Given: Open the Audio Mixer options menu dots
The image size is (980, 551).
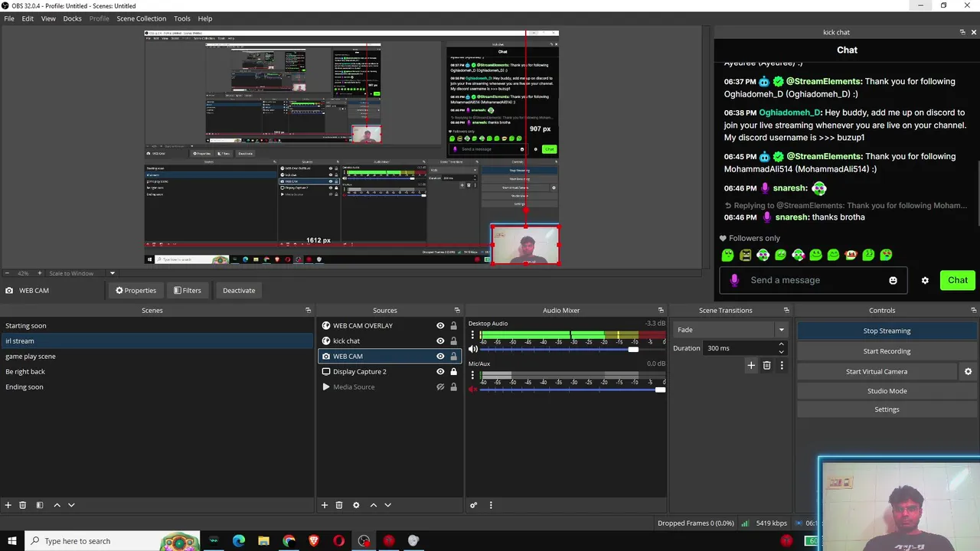Looking at the screenshot, I should pyautogui.click(x=491, y=505).
